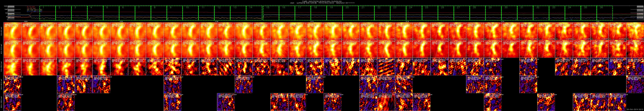The height and width of the screenshot is (111, 644).
Task: Open the 3.0-6.0 keV image stamped 09:56:52
Action: [30, 32]
